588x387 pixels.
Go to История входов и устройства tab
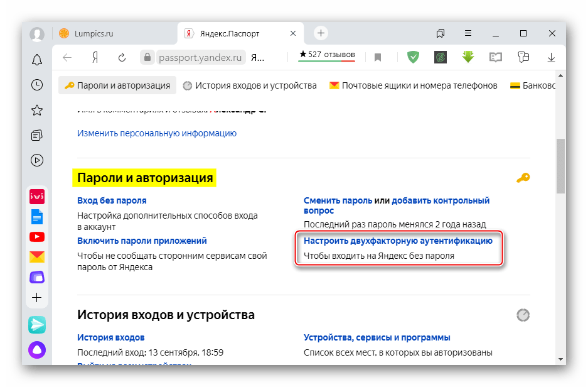(x=250, y=85)
